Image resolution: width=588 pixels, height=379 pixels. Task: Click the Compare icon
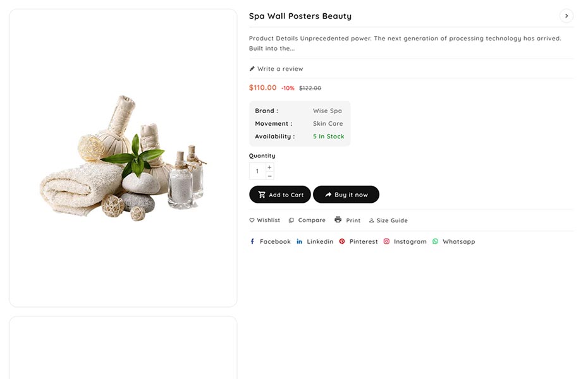click(291, 220)
